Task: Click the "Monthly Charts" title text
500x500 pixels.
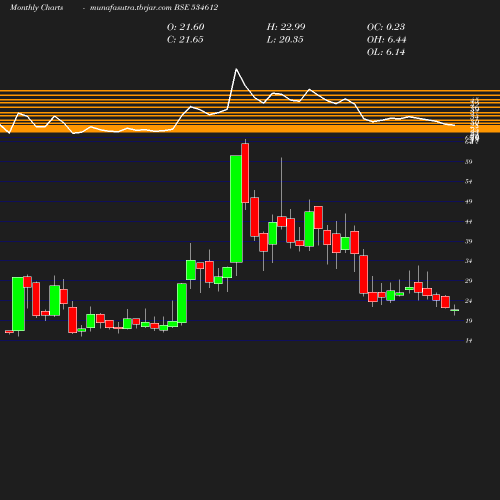Action: click(x=36, y=8)
